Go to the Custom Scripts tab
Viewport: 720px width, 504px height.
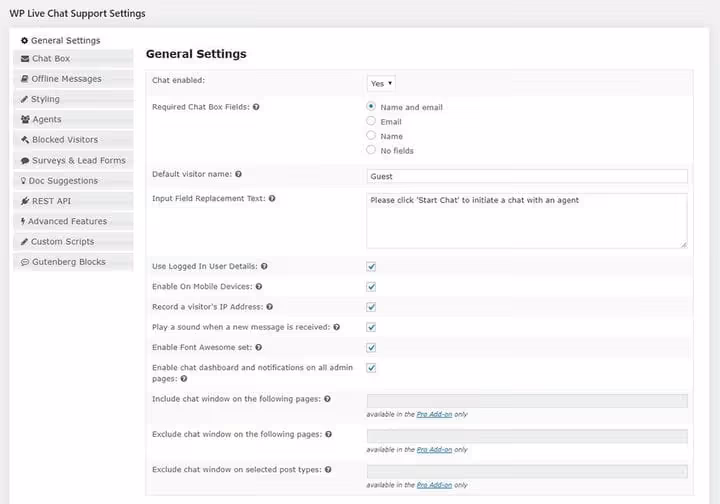coord(73,241)
